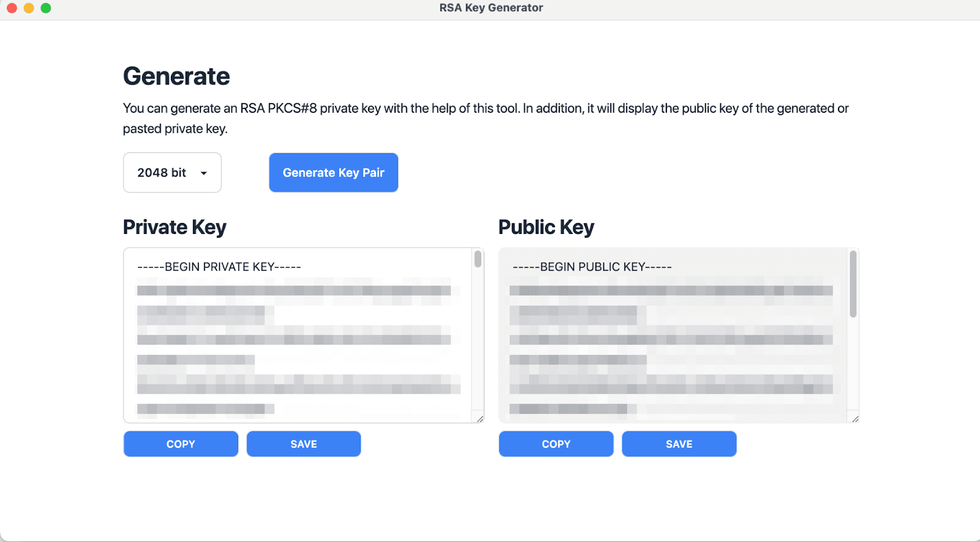
Task: Click the BEGIN PUBLIC KEY header line
Action: click(x=592, y=267)
